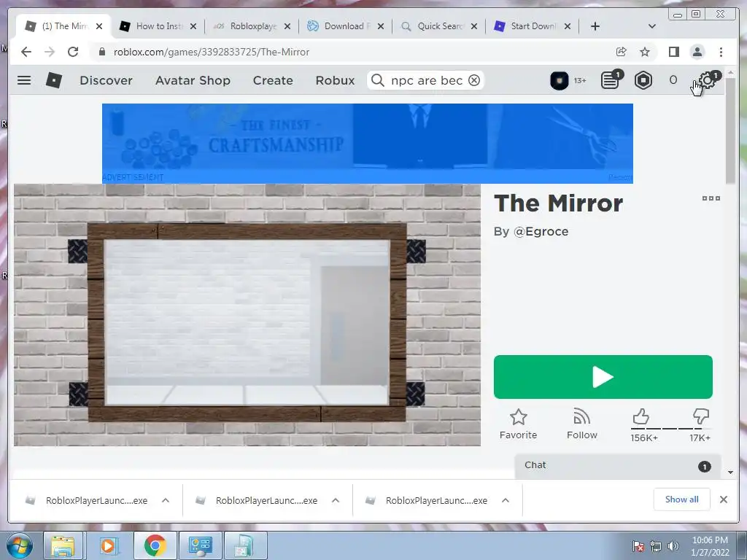Click the Chrome address bar URL
747x560 pixels.
(212, 52)
